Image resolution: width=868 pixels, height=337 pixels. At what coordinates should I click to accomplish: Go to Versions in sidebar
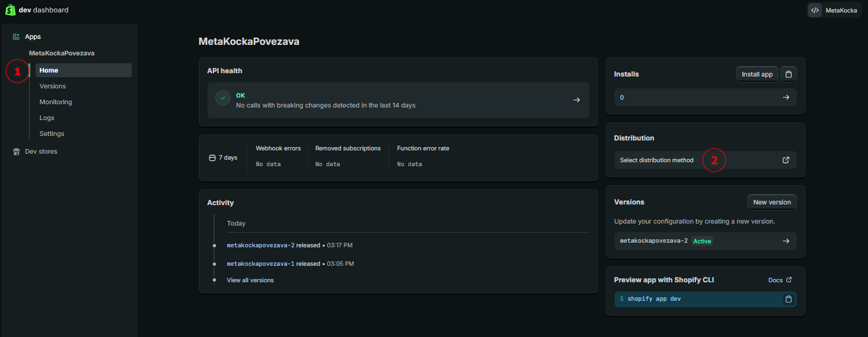pyautogui.click(x=53, y=86)
